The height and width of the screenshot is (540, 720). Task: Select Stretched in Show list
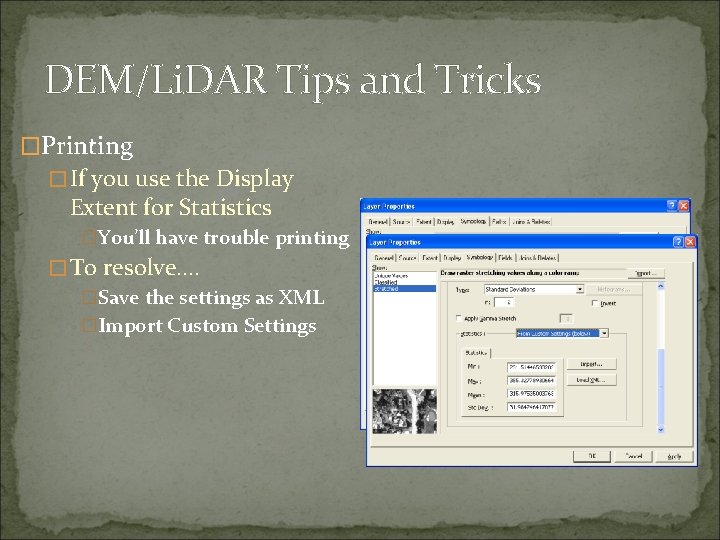pyautogui.click(x=405, y=289)
